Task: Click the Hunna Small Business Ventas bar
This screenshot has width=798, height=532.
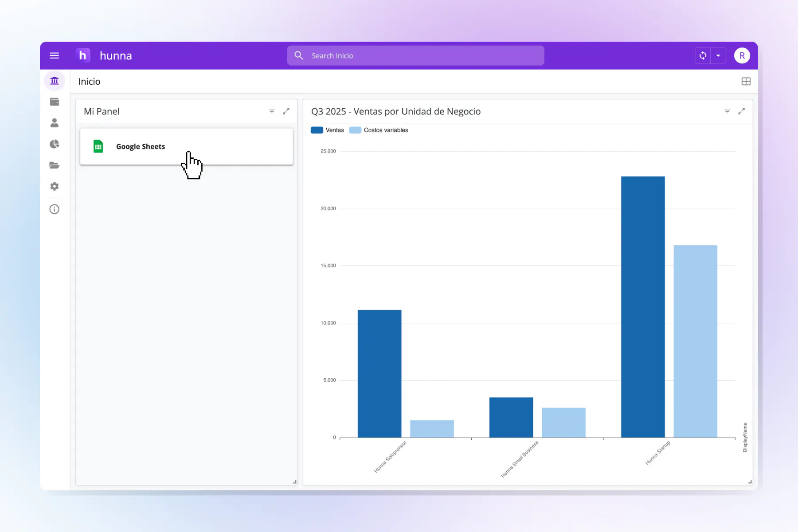Action: (x=511, y=417)
